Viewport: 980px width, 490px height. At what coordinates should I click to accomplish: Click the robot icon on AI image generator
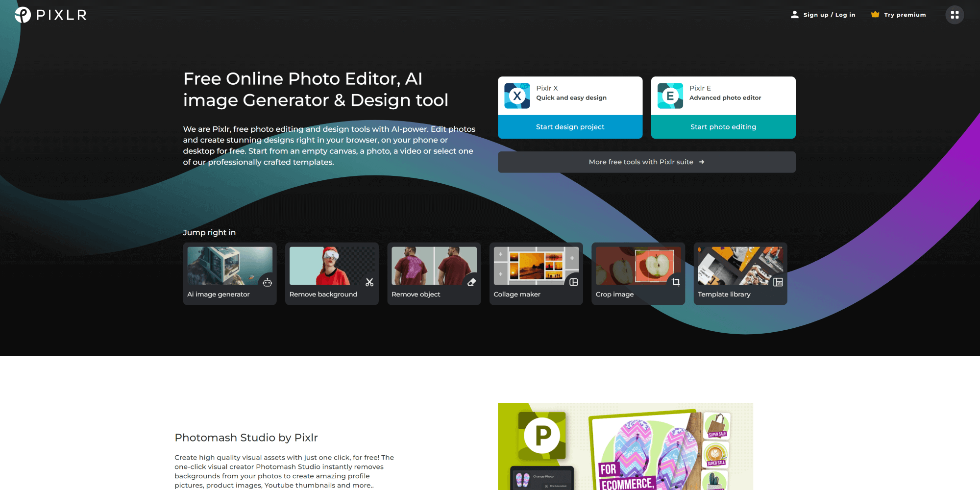point(267,282)
